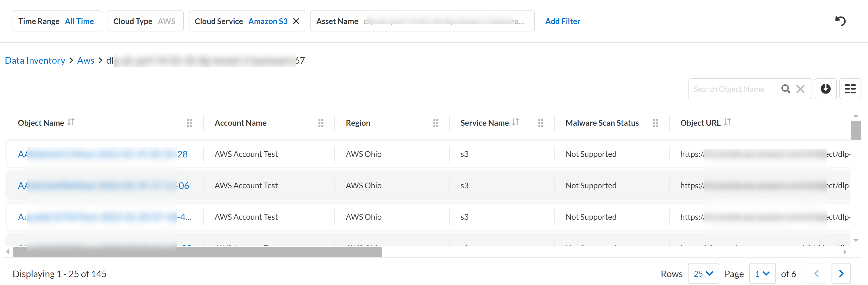
Task: Click the Malware Scan Status header
Action: pos(602,123)
